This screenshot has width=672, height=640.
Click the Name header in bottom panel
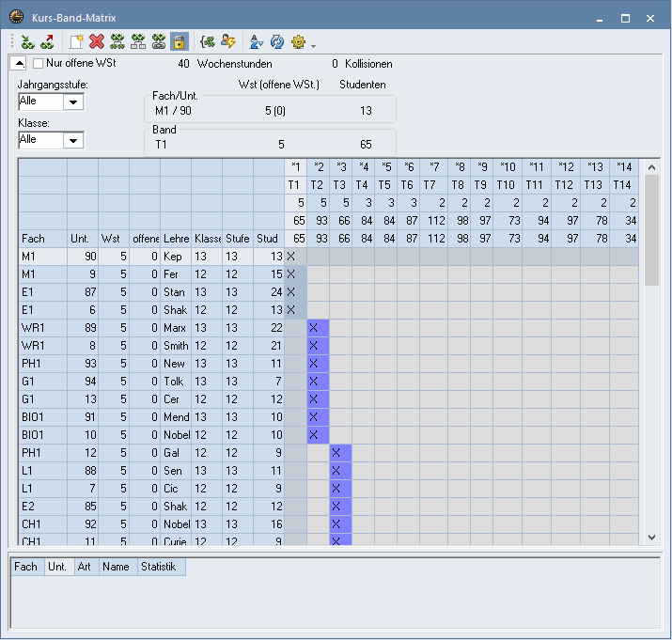[x=118, y=567]
